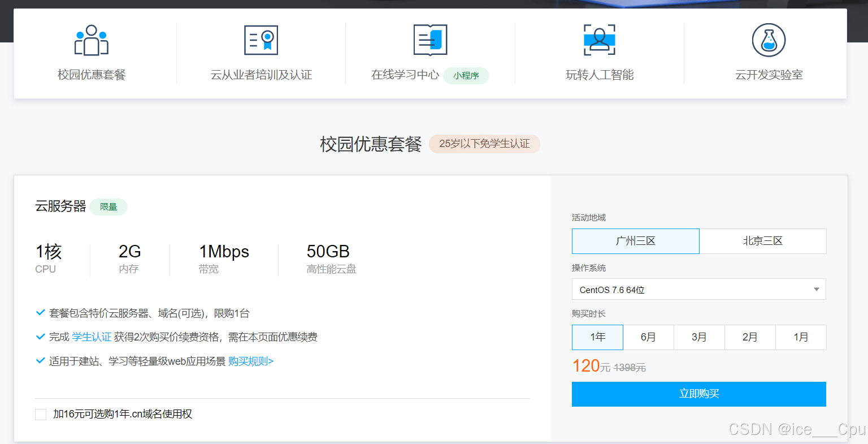Click the 加16元可选购1年.cn域名使用权 label
868x444 pixels.
[123, 414]
